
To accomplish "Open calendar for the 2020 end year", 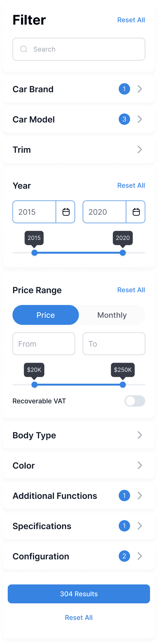I will click(136, 212).
